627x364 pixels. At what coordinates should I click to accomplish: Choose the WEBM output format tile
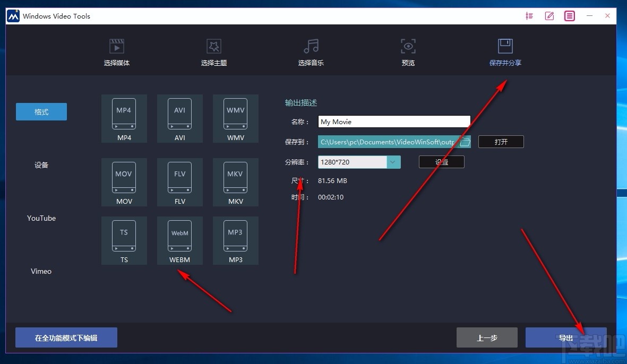[179, 240]
